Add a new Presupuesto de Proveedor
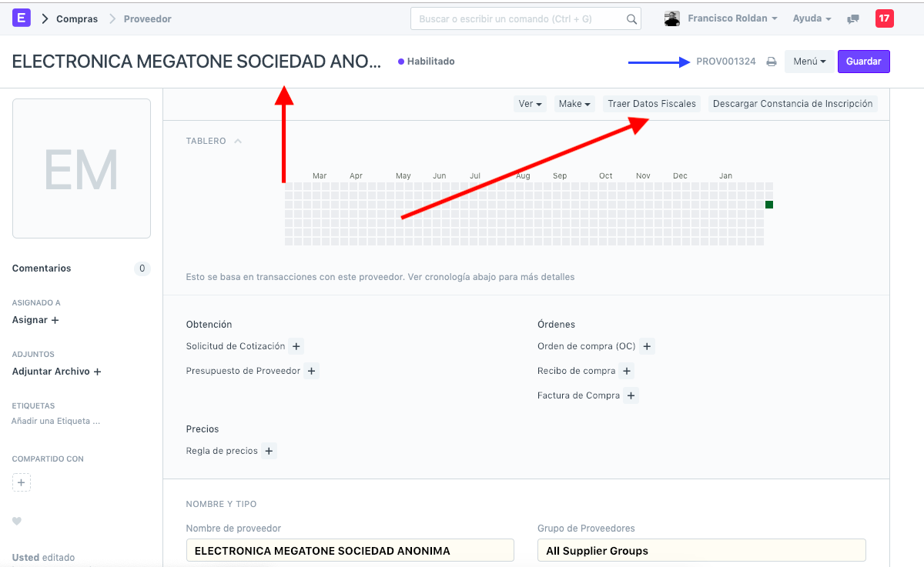Image resolution: width=924 pixels, height=567 pixels. tap(312, 371)
